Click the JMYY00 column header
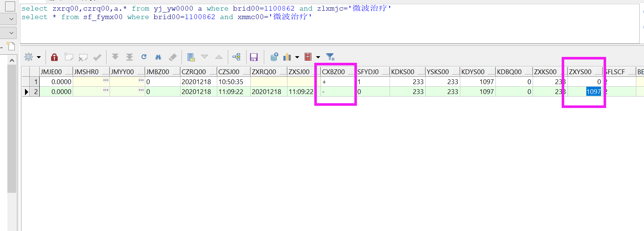This screenshot has height=231, width=644. click(x=127, y=72)
